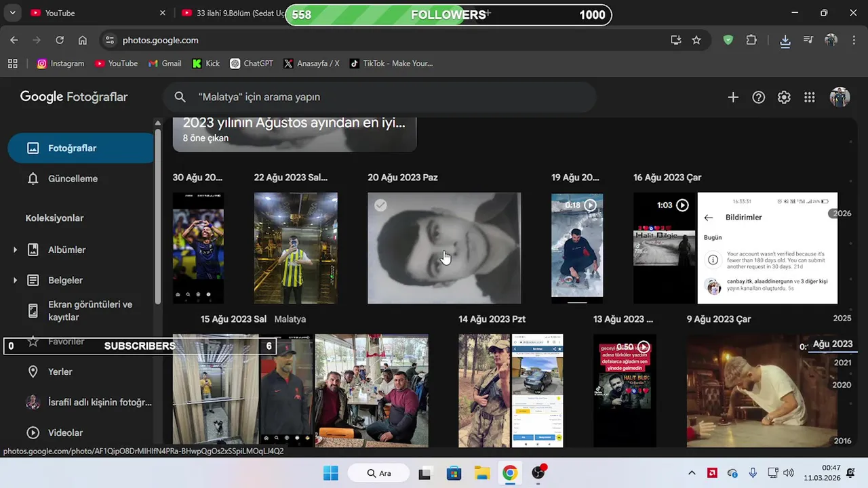Go to browser home page

point(83,40)
